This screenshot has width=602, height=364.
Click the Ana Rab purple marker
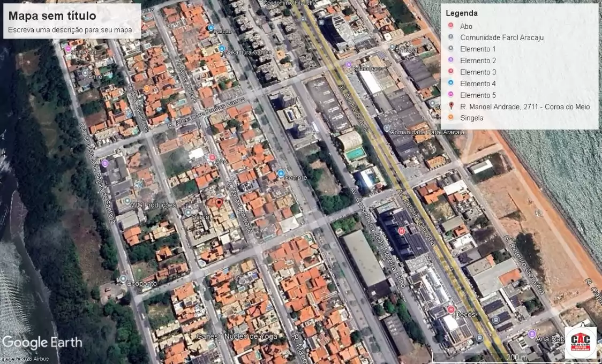tap(531, 334)
